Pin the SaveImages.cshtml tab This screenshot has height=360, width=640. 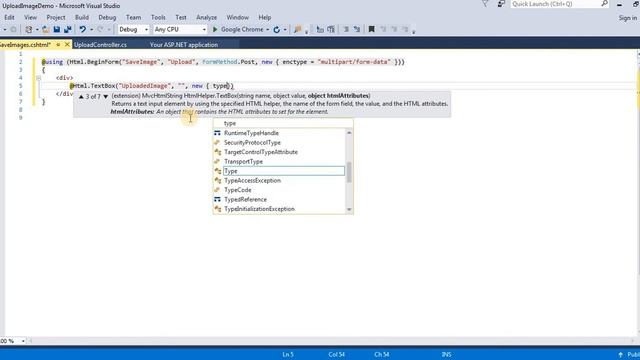point(58,44)
